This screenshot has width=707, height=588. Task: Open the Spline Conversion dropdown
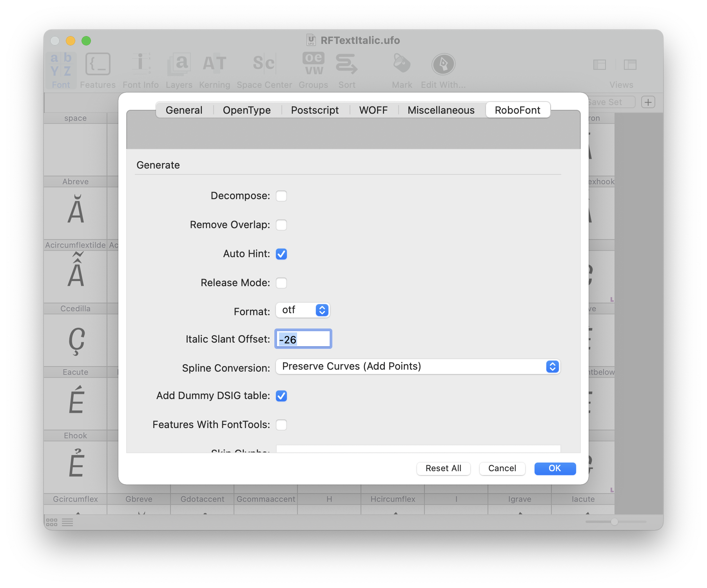point(418,367)
